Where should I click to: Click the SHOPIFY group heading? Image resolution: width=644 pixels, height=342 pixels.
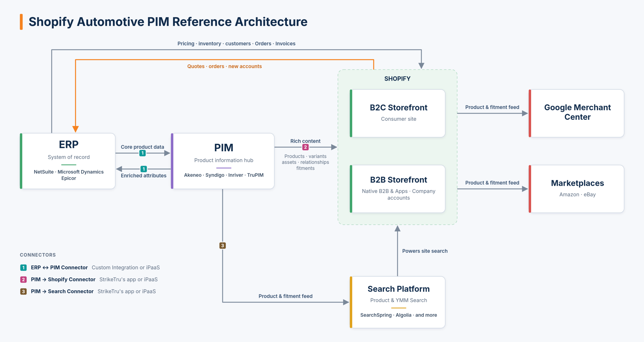[x=397, y=79]
